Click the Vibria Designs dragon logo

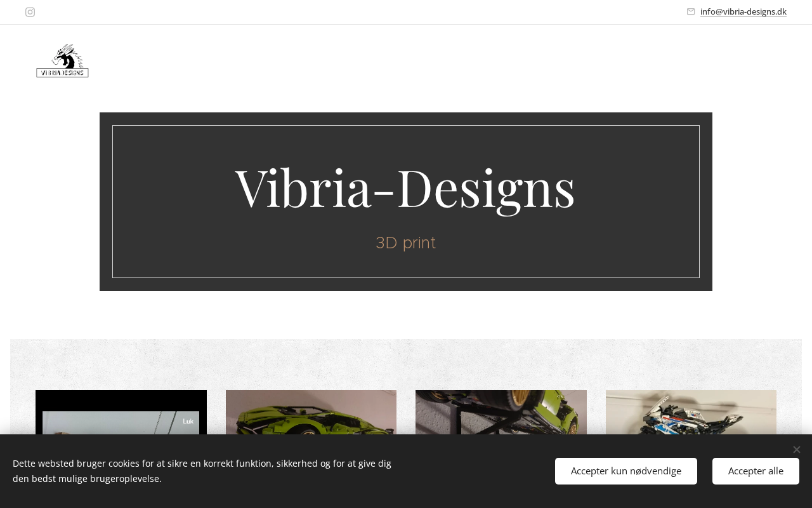(62, 61)
